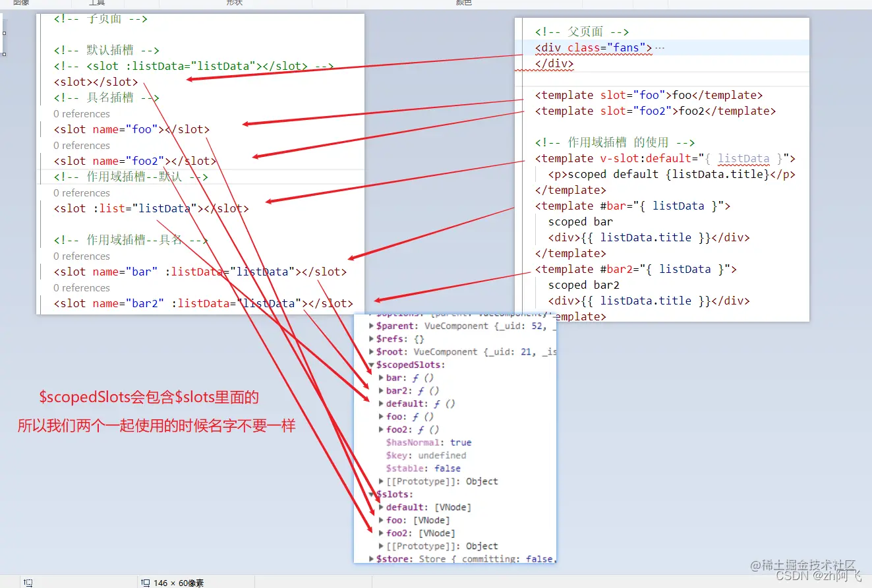
Task: Click the 工具 ribbon group label
Action: (97, 3)
